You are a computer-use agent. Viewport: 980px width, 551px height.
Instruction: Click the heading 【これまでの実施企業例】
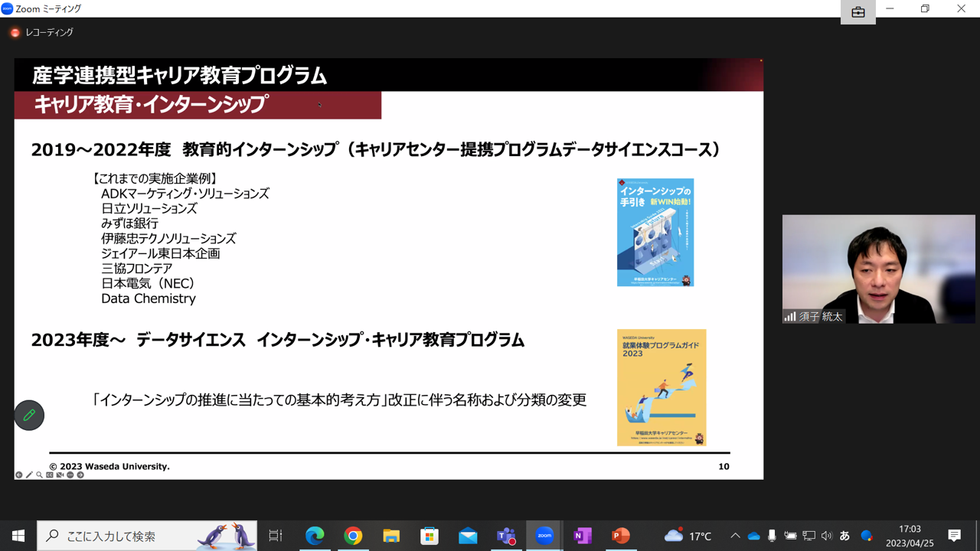[x=154, y=178]
